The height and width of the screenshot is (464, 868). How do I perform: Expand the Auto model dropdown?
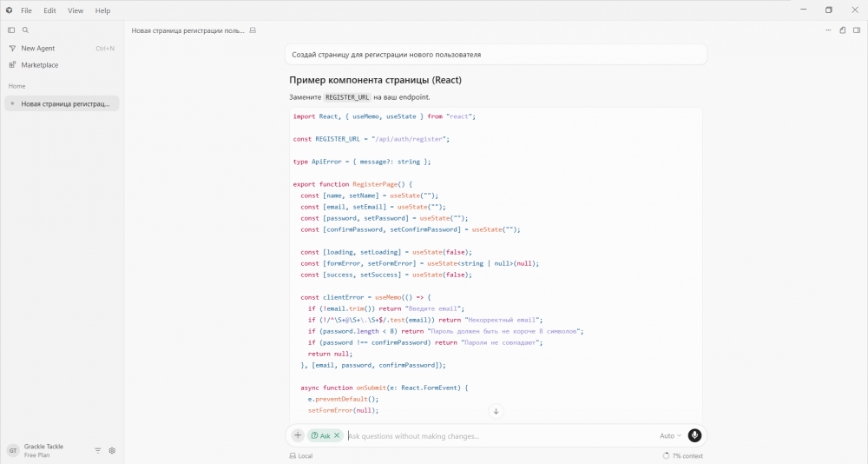670,435
